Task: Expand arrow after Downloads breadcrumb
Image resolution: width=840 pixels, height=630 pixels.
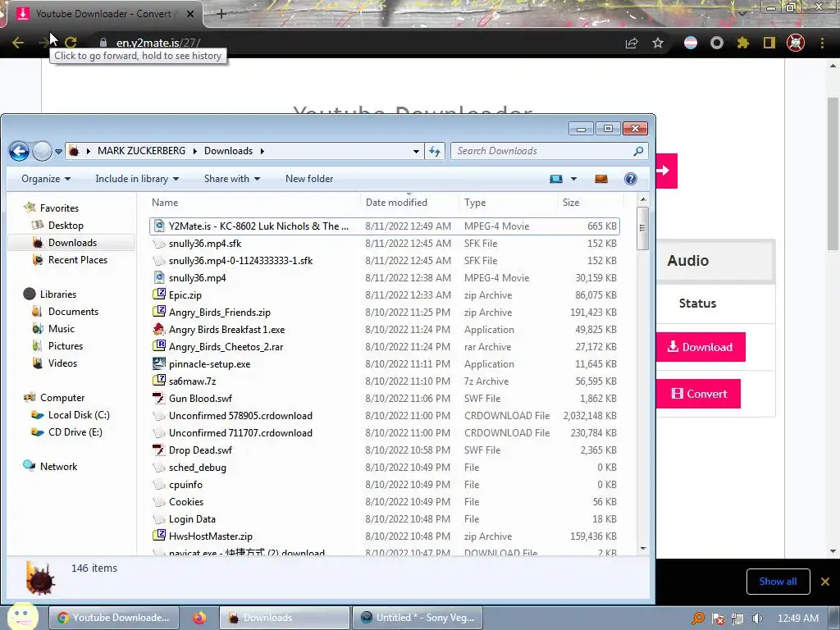Action: (262, 151)
